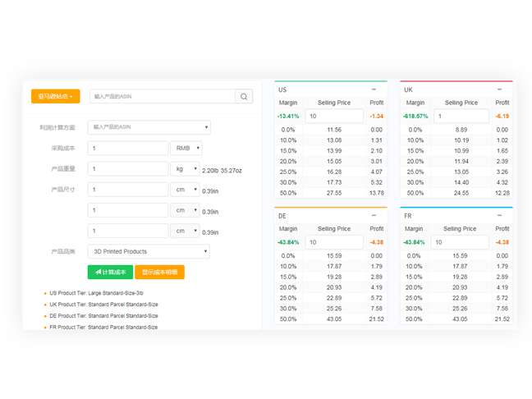
Task: Click the FR Selling Price input box
Action: point(461,242)
